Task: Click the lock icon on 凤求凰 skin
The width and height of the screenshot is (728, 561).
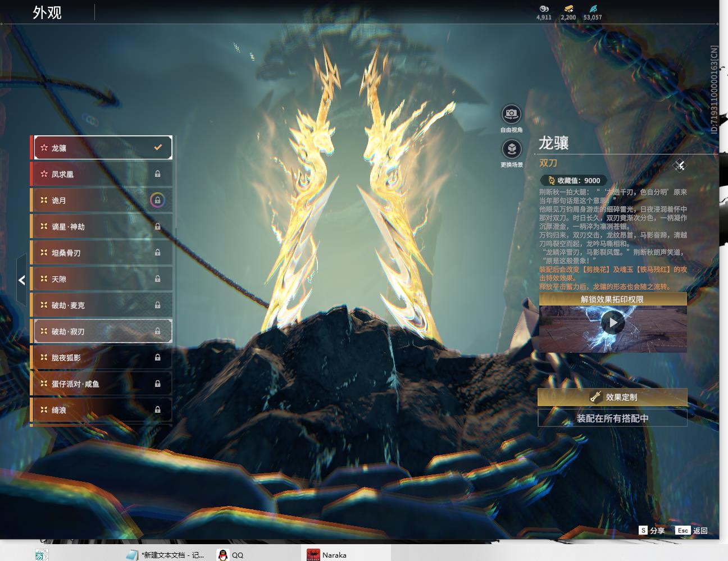Action: tap(157, 174)
